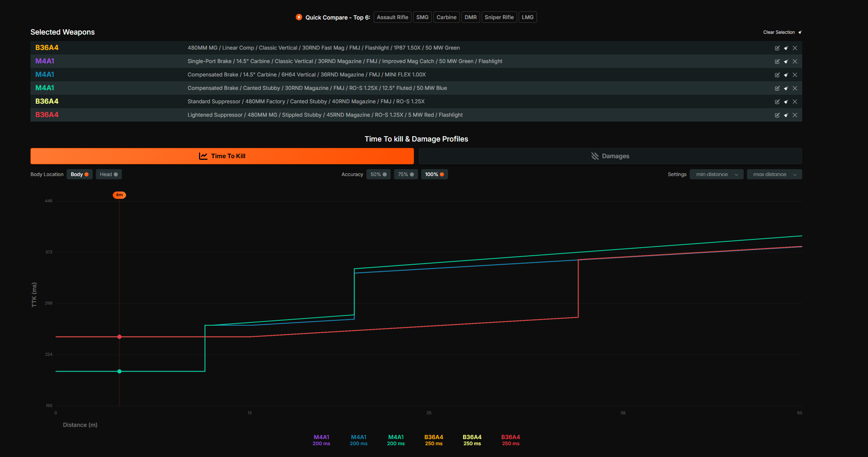Switch to the Damages tab

[610, 156]
